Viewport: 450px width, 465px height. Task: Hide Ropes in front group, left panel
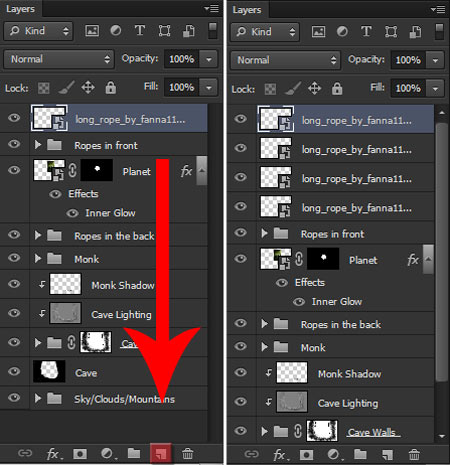pos(14,144)
